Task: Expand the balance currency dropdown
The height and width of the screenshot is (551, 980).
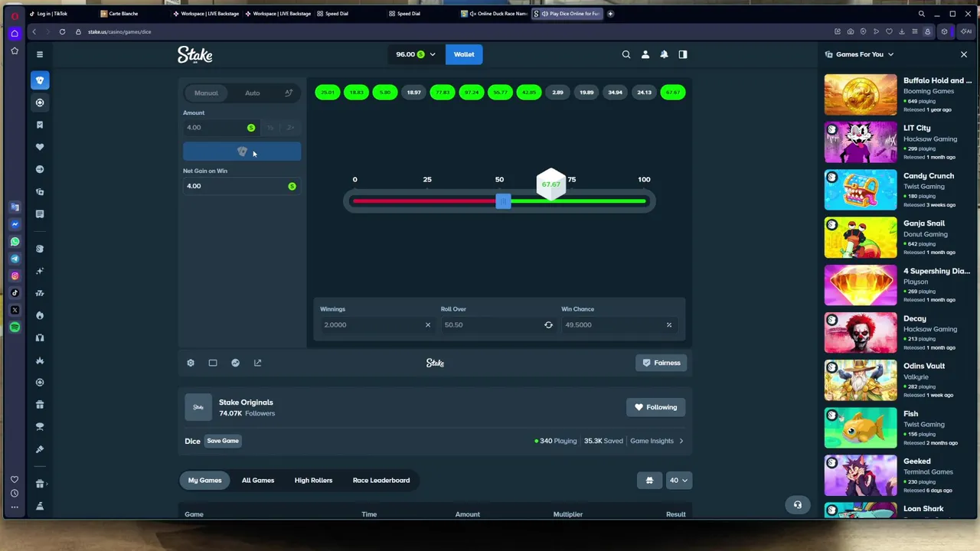Action: (433, 54)
